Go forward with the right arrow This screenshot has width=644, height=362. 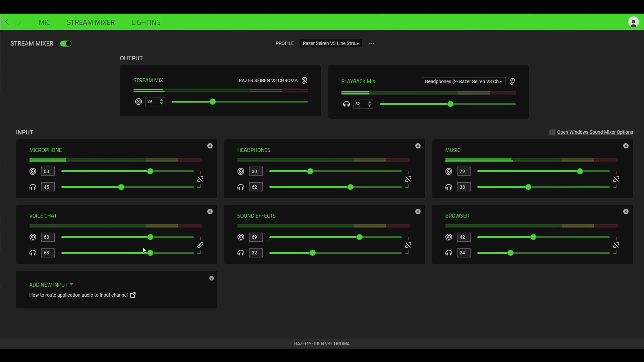20,22
